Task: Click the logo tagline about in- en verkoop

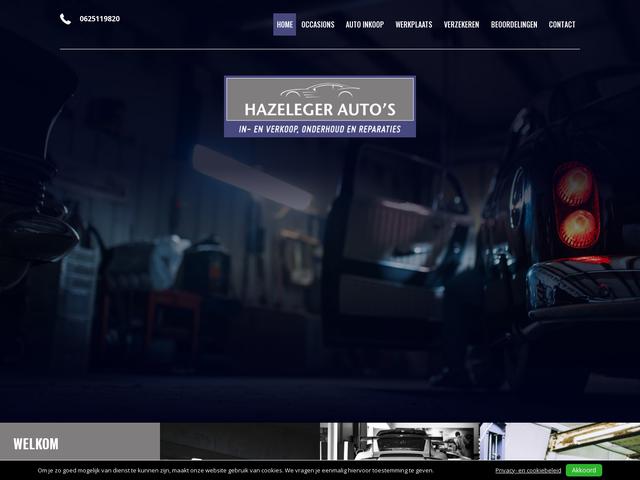Action: 319,129
